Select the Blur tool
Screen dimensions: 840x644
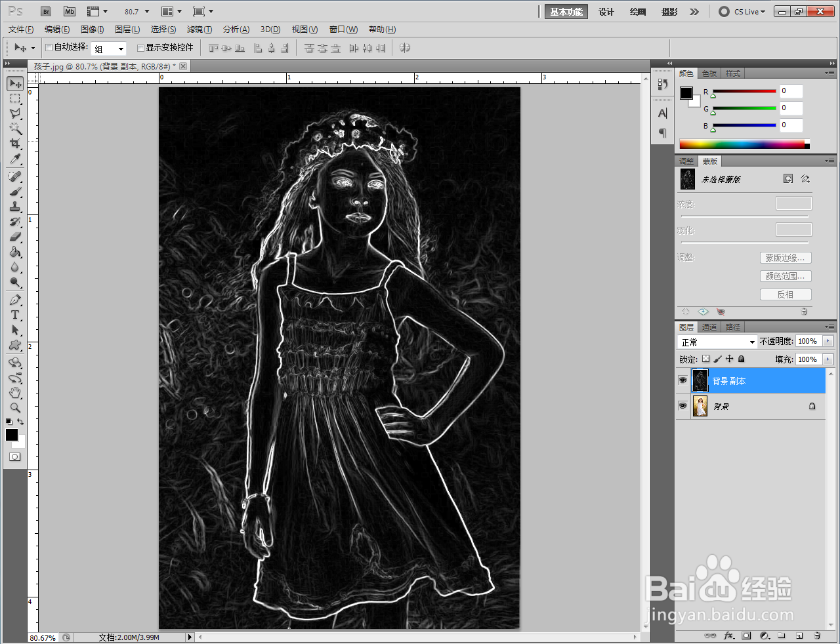[15, 268]
